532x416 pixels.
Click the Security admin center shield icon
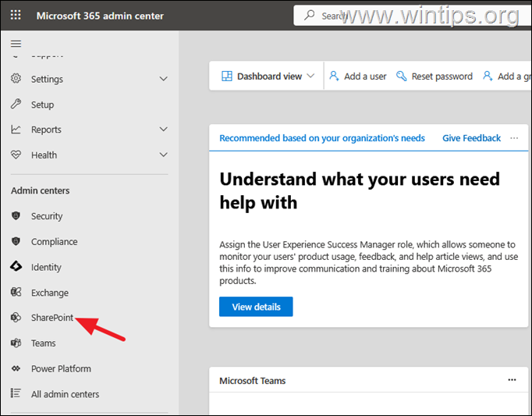16,216
